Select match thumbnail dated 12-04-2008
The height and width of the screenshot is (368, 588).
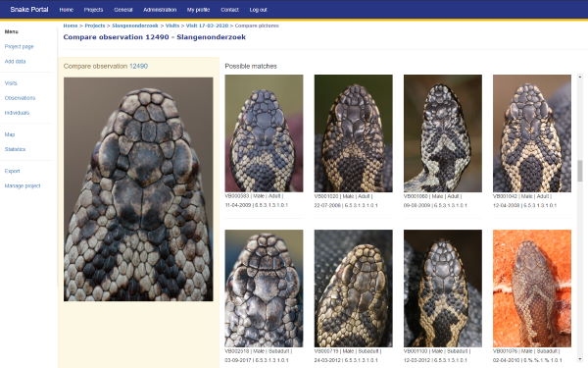[532, 133]
